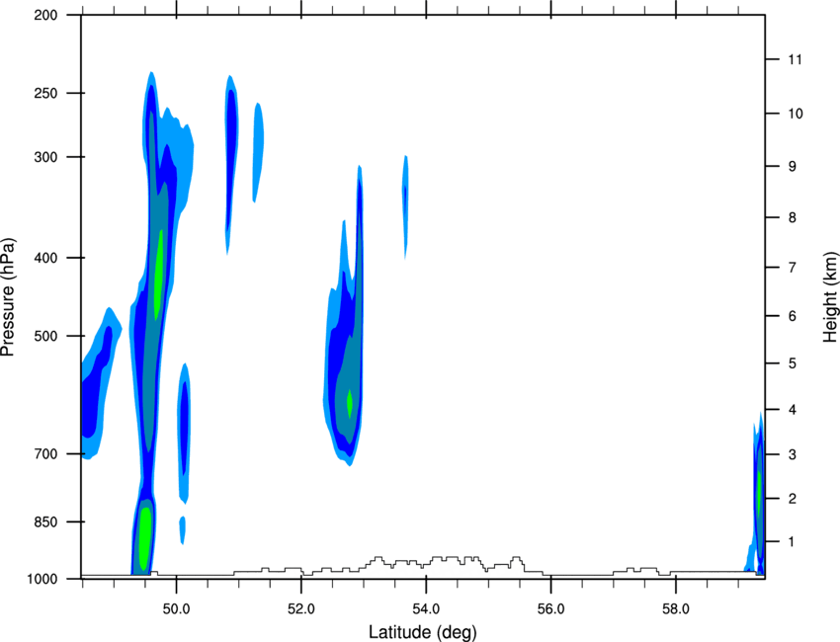Image resolution: width=840 pixels, height=642 pixels.
Task: Select the 400 pressure tick label
Action: tap(45, 258)
